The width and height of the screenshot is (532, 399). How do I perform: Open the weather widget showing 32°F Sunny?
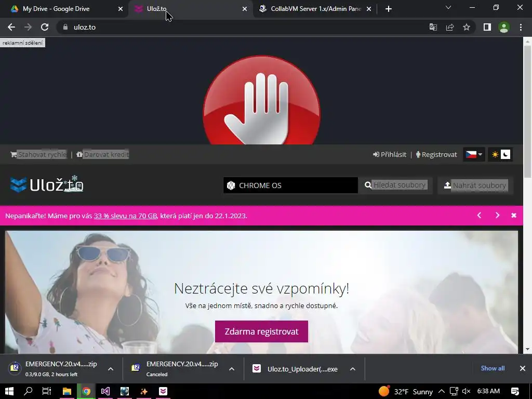point(405,392)
